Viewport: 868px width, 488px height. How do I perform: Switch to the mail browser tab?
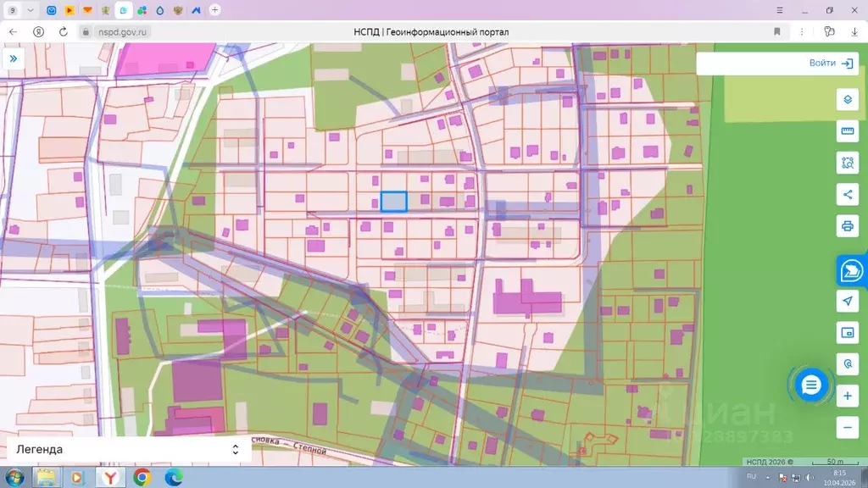52,10
